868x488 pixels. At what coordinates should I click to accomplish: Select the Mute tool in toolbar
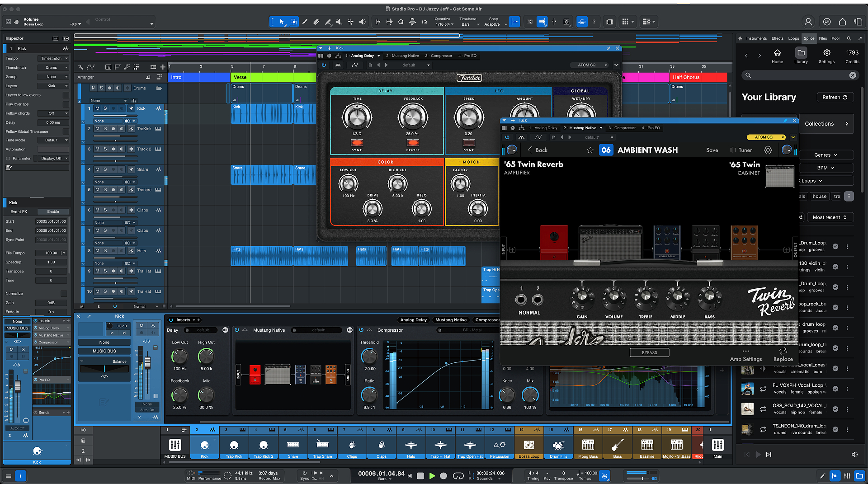(x=339, y=22)
